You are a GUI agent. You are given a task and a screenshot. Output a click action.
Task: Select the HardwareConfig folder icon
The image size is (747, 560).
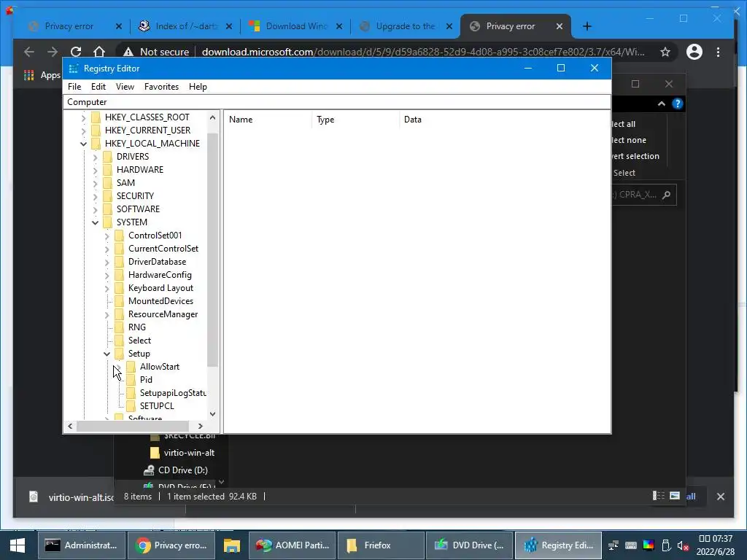[x=119, y=275]
